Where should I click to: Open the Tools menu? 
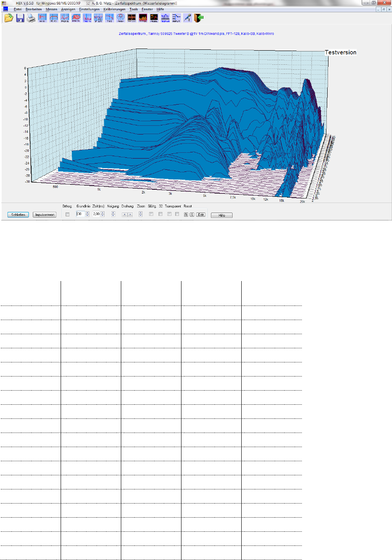(133, 9)
